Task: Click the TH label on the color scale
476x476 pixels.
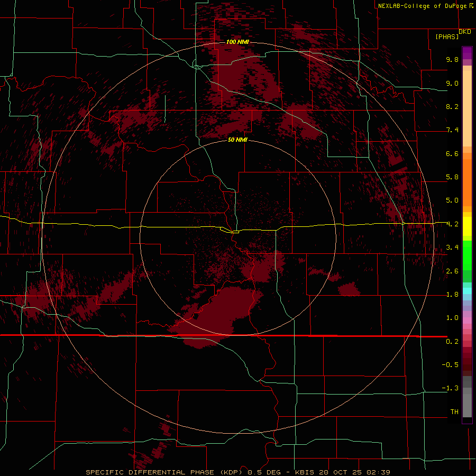Action: (454, 412)
